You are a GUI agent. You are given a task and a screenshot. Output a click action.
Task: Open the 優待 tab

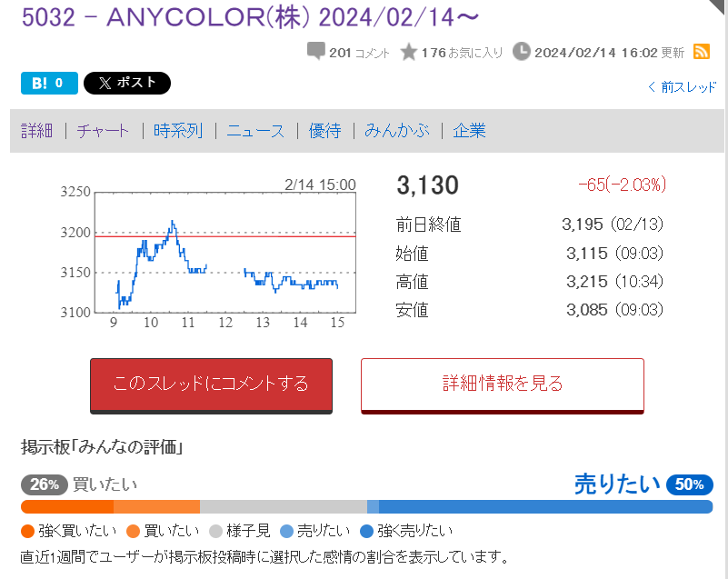325,131
